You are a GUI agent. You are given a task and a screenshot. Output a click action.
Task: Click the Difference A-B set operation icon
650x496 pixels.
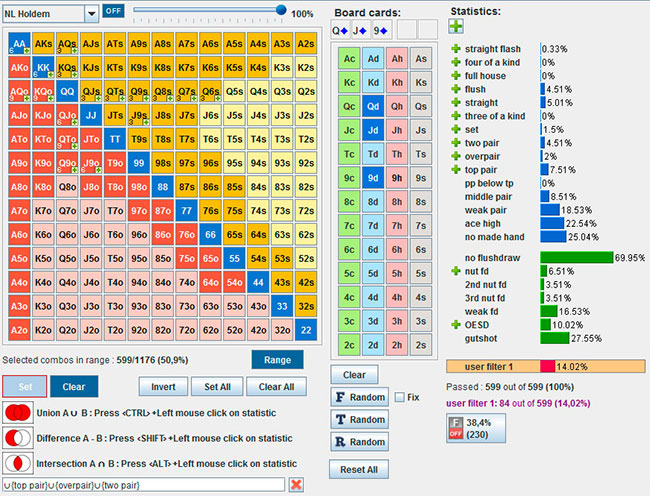tap(16, 438)
